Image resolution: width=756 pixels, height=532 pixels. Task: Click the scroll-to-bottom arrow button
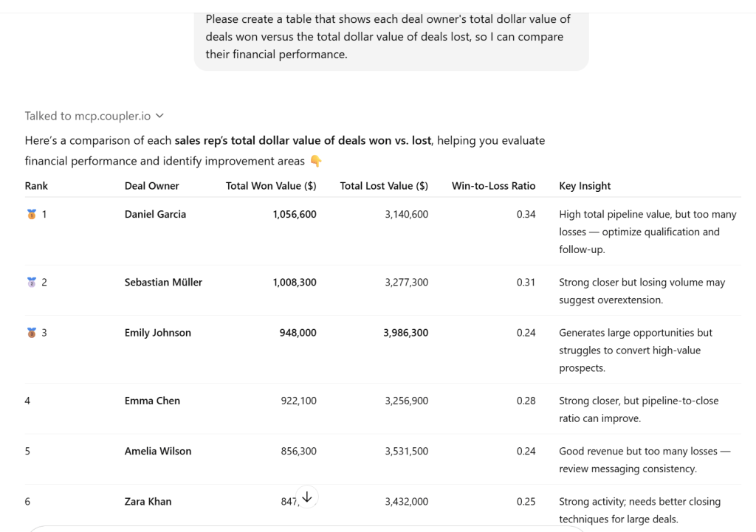click(307, 497)
